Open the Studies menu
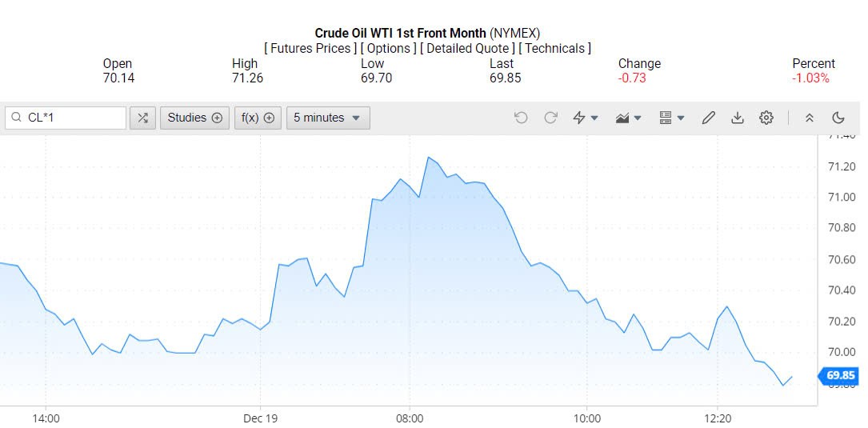This screenshot has height=428, width=868. 194,118
